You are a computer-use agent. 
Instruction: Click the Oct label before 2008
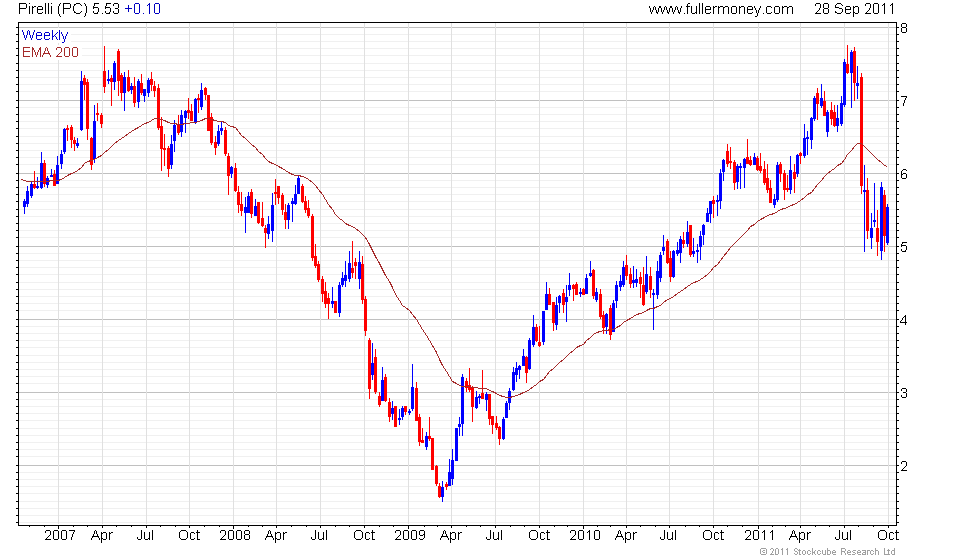(x=189, y=536)
